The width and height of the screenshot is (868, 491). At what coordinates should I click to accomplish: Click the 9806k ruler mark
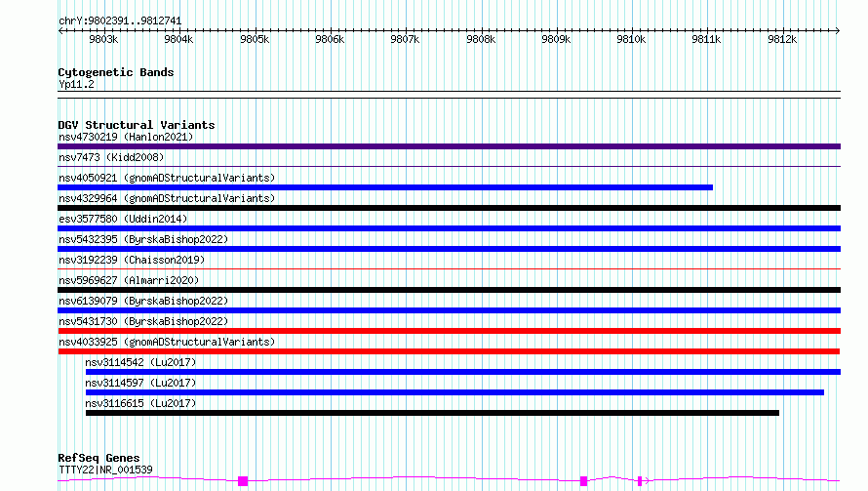[x=330, y=39]
